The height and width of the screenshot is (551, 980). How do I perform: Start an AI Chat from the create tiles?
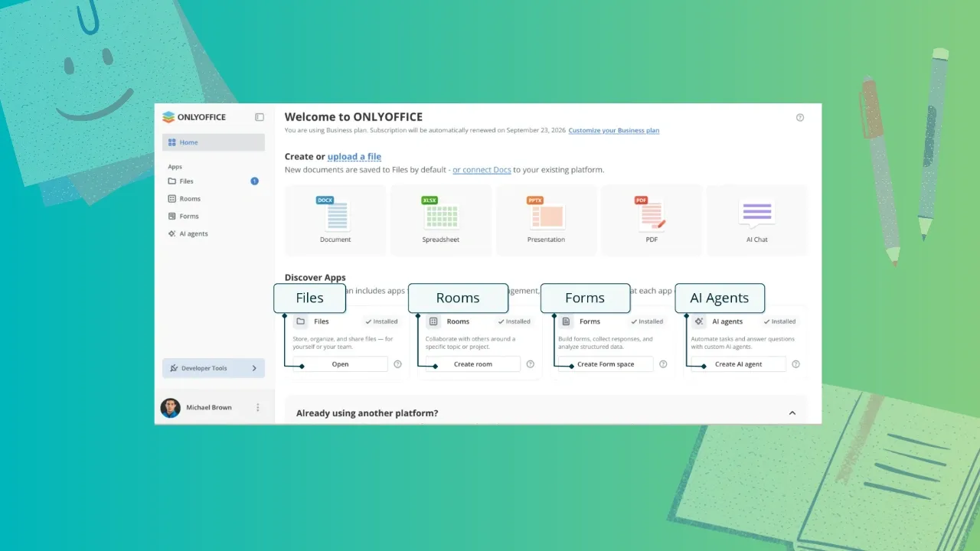click(x=757, y=220)
